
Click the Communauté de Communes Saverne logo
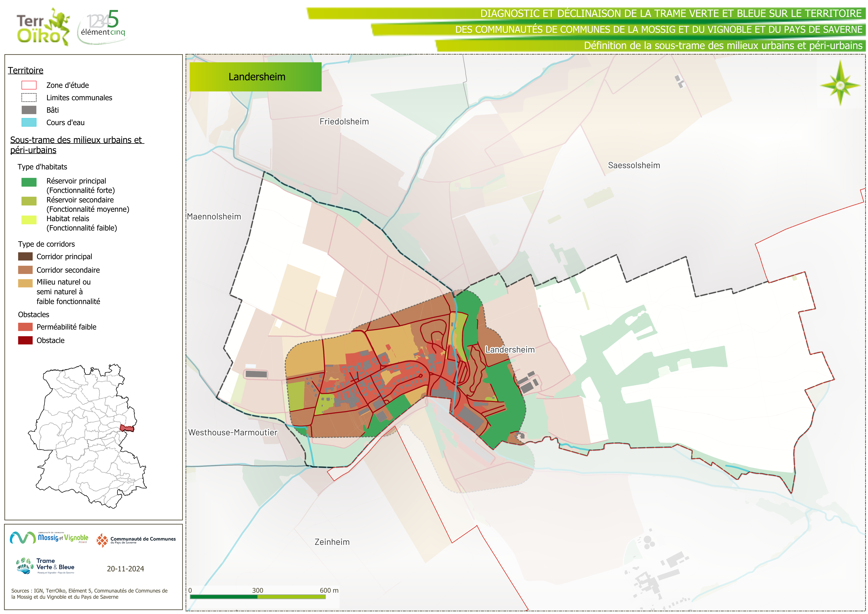[x=136, y=540]
